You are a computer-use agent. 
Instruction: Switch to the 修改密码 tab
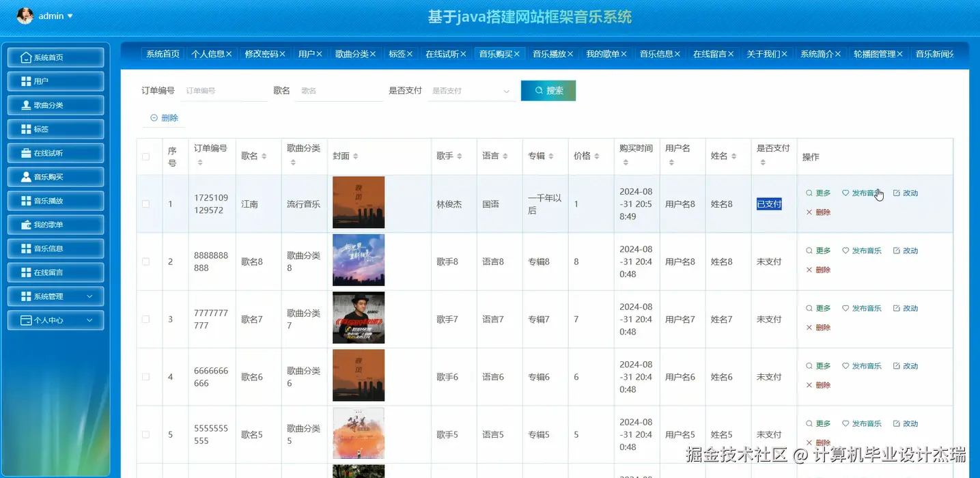pos(266,54)
